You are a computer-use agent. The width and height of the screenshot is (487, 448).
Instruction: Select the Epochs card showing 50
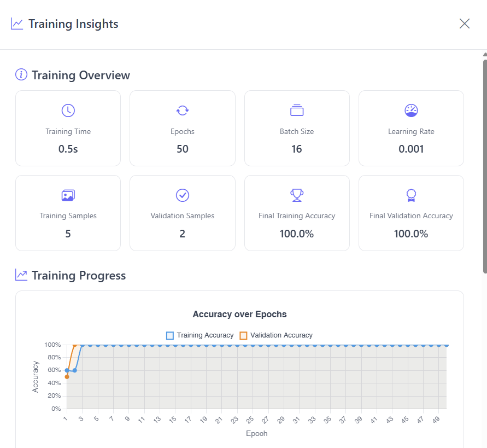(183, 128)
